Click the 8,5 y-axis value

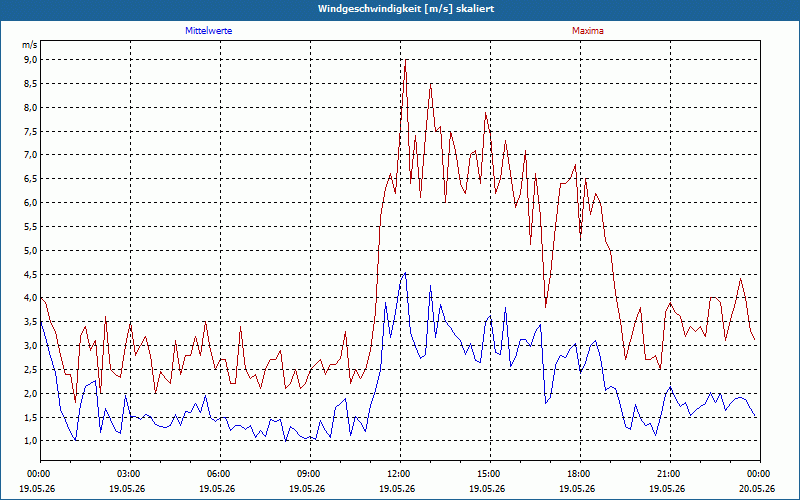point(31,84)
